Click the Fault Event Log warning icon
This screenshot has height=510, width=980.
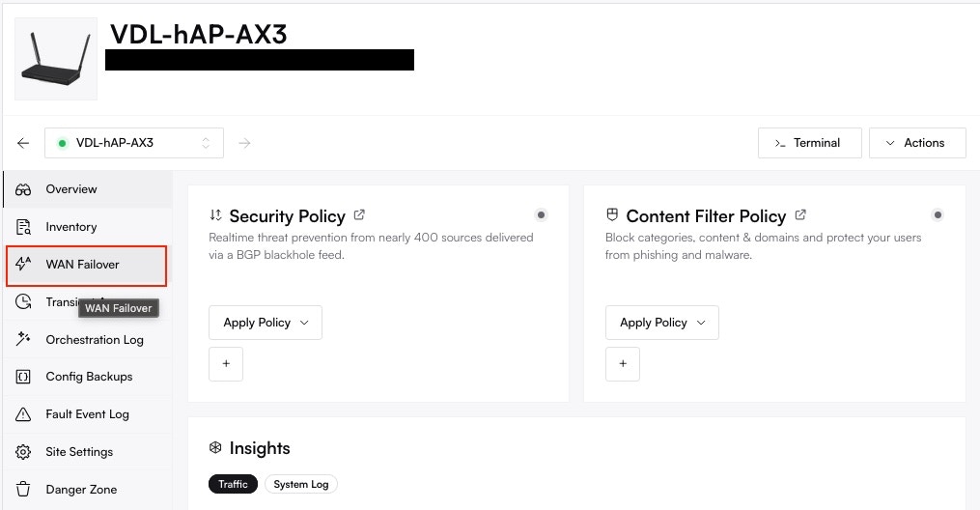[24, 414]
